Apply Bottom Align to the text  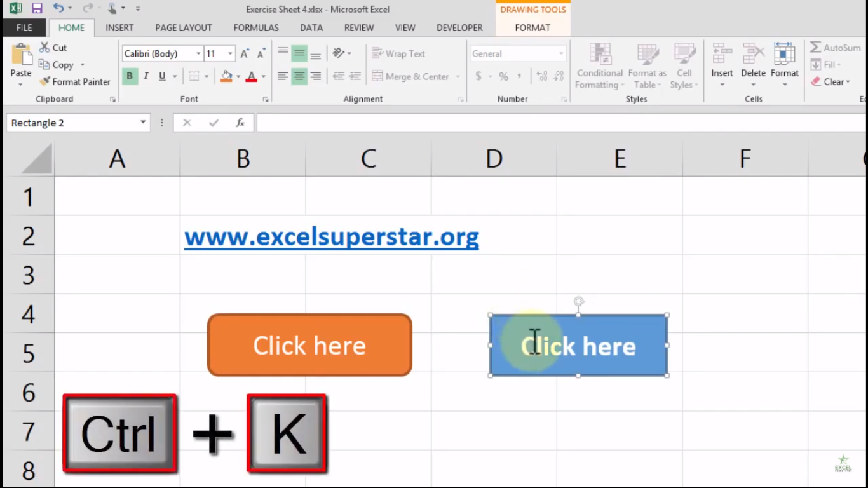[315, 53]
